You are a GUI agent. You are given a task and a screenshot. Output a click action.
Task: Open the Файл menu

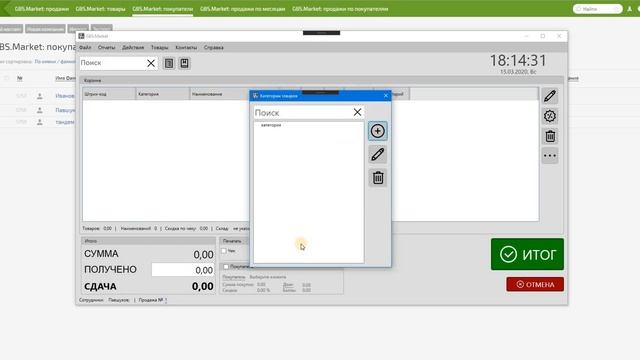(85, 48)
